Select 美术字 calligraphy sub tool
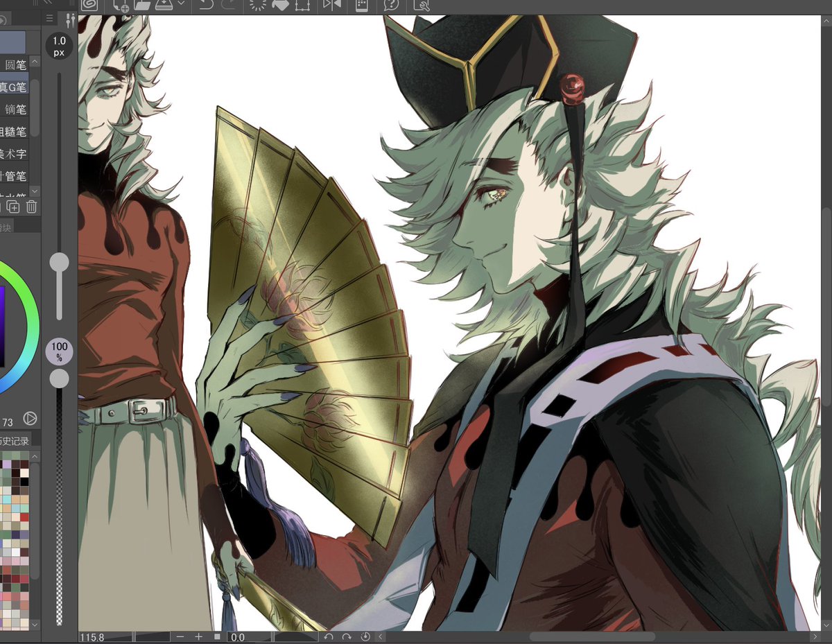832x644 pixels. 14,154
